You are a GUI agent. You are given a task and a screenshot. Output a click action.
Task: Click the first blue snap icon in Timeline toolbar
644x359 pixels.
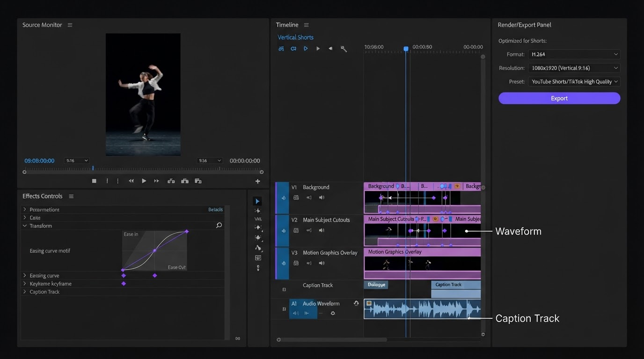(x=281, y=49)
